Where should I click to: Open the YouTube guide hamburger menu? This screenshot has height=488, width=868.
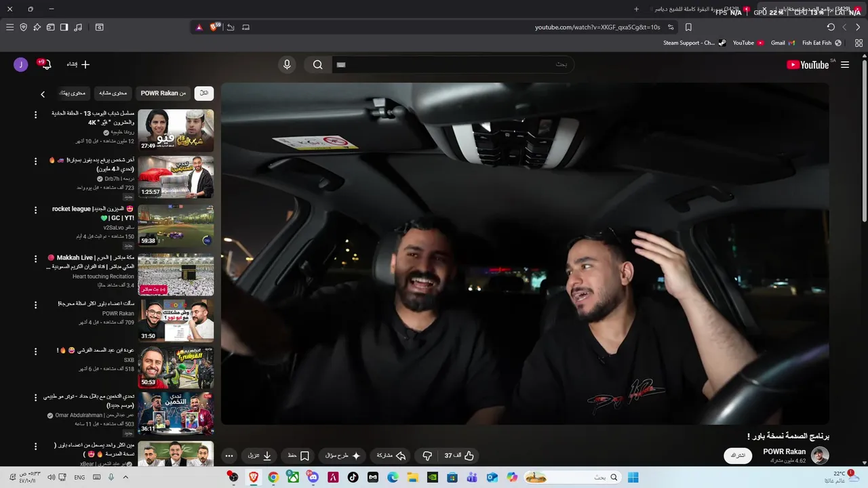[x=845, y=65]
